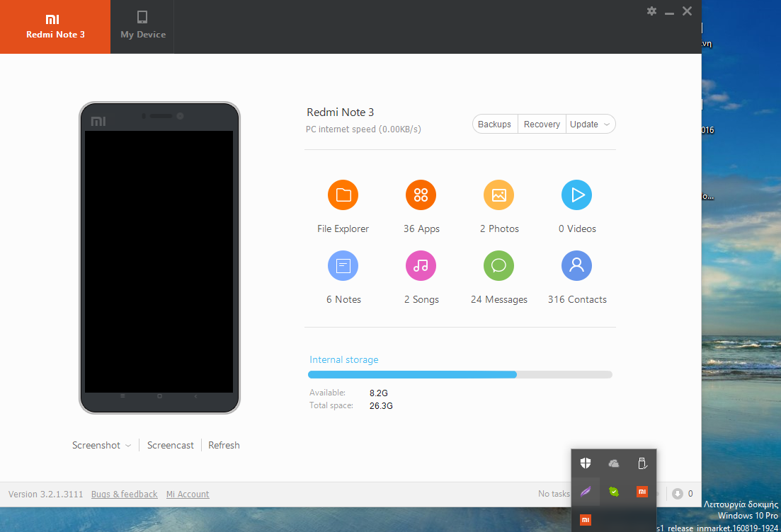View the 2 Photos gallery
781x532 pixels.
click(x=498, y=195)
